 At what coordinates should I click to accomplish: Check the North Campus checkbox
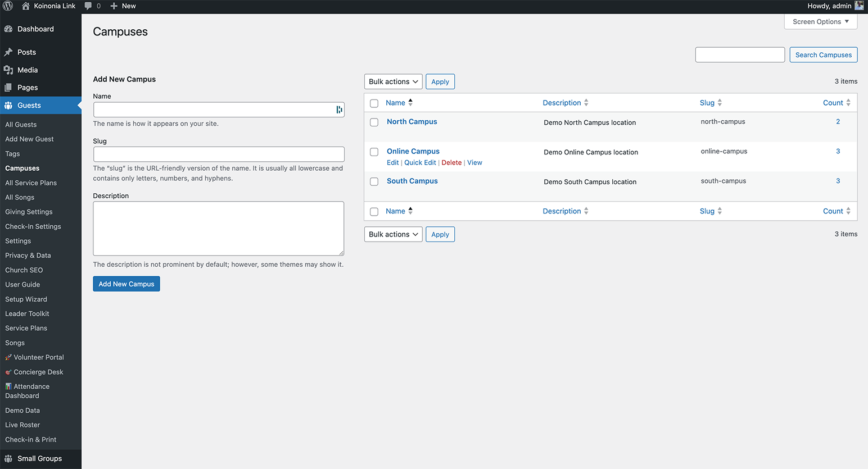374,122
